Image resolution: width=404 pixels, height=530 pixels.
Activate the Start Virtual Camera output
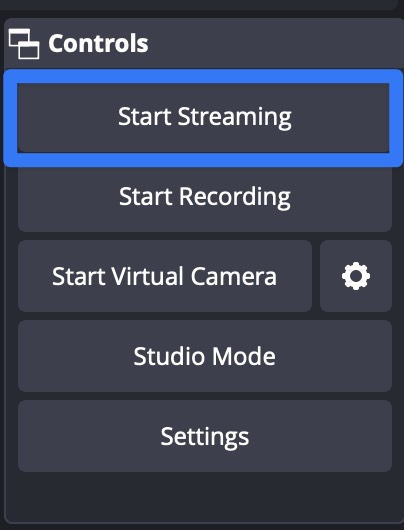point(165,276)
